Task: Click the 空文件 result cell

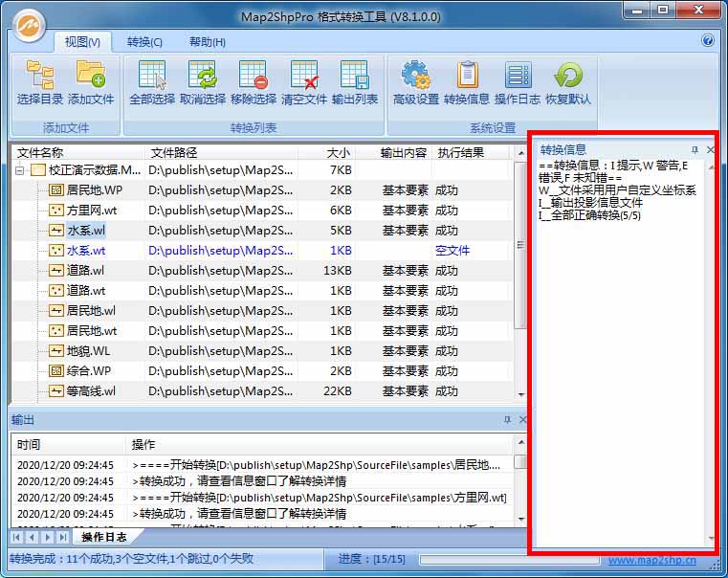Action: 452,251
